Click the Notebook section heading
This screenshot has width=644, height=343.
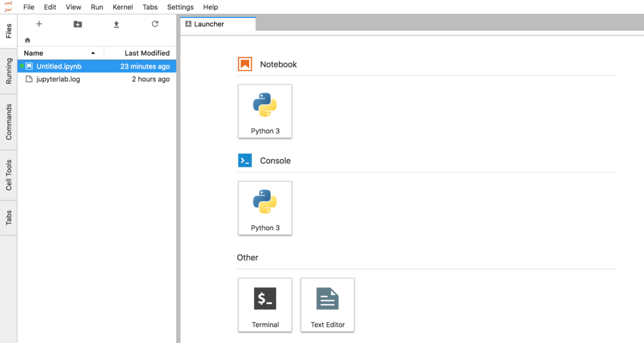278,64
